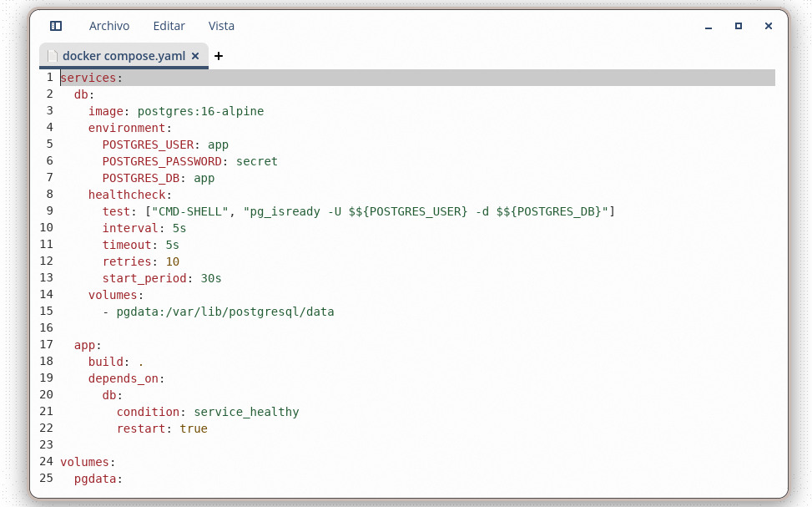Screen dimensions: 812x507
Task: Click the retries value 10
Action: 173,261
